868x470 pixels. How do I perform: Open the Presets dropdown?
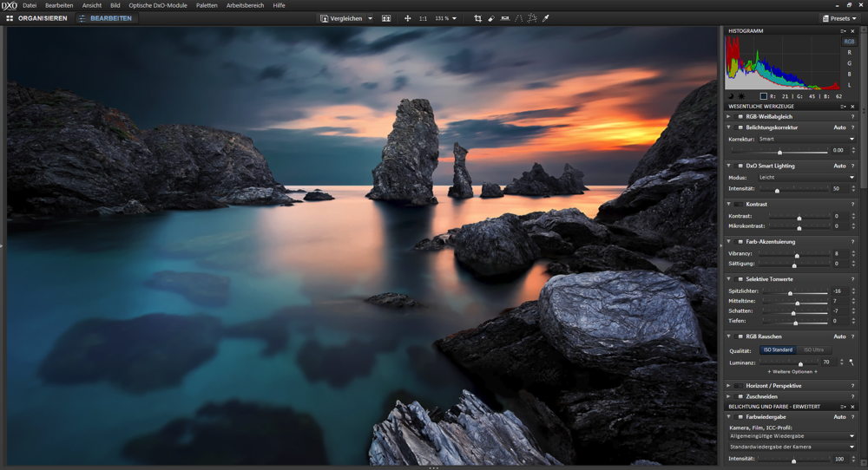click(x=838, y=18)
